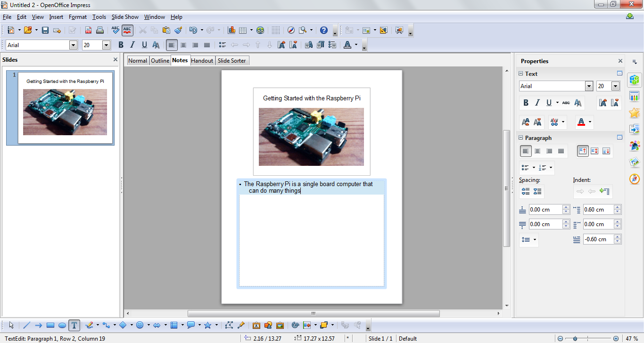Screen dimensions: 644x343
Task: Adjust the zoom slider in status bar
Action: 575,338
